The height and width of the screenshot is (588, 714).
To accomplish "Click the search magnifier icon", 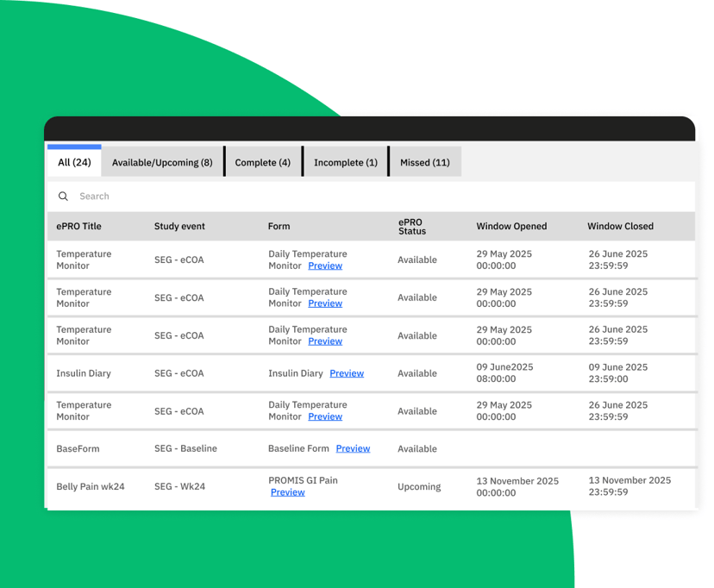I will pyautogui.click(x=63, y=196).
